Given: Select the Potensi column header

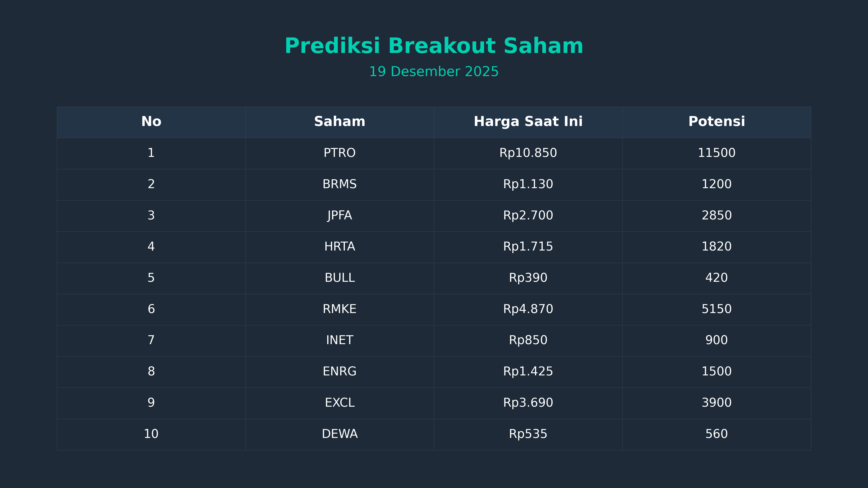Looking at the screenshot, I should [x=716, y=122].
